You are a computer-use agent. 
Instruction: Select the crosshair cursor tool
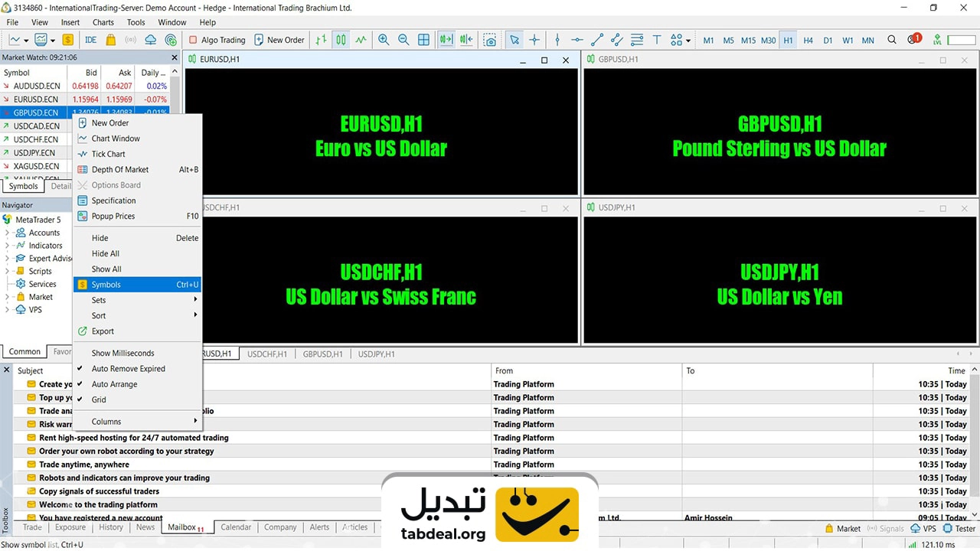(x=534, y=40)
